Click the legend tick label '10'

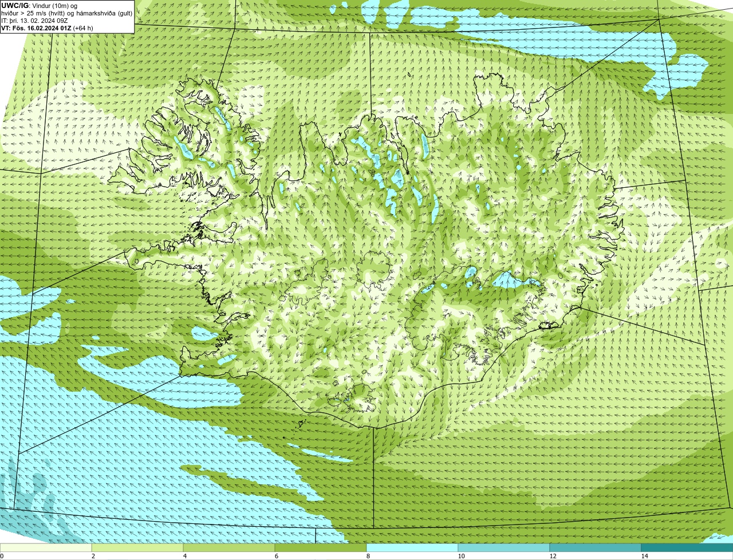461,556
